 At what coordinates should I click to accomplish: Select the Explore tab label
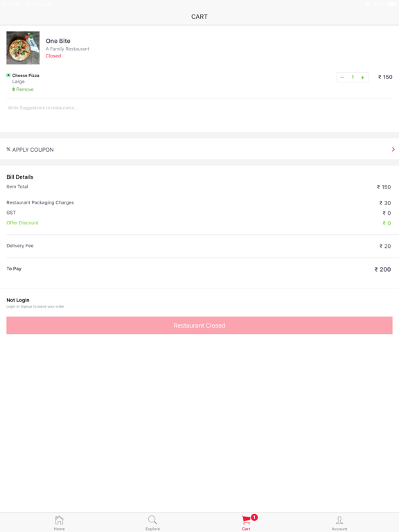(152, 529)
